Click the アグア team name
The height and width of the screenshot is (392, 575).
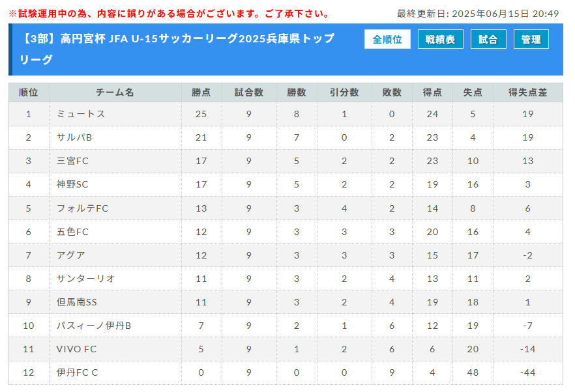71,255
